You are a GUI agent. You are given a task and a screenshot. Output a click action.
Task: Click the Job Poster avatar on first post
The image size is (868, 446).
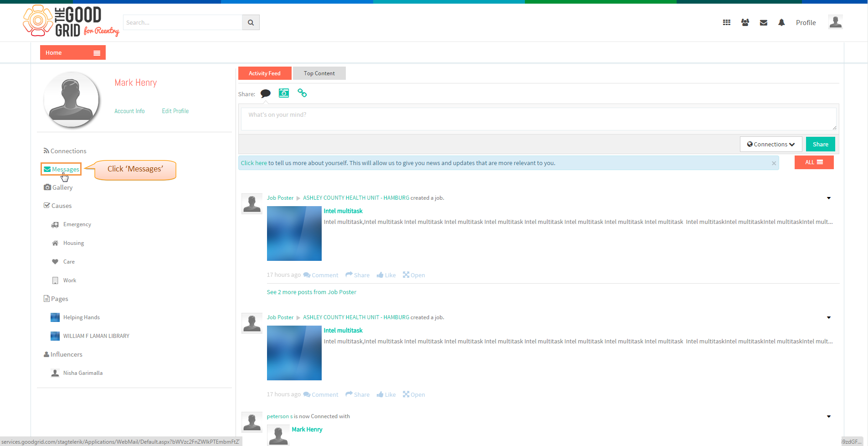coord(252,204)
